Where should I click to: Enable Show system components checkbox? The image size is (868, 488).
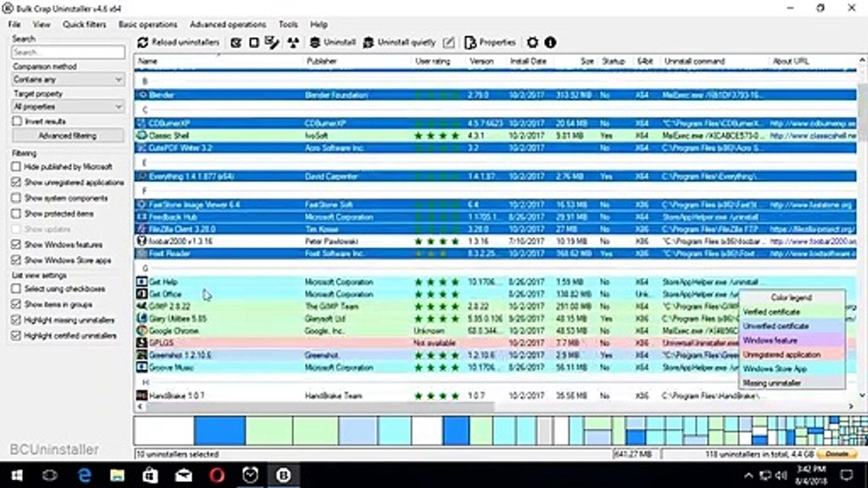16,198
